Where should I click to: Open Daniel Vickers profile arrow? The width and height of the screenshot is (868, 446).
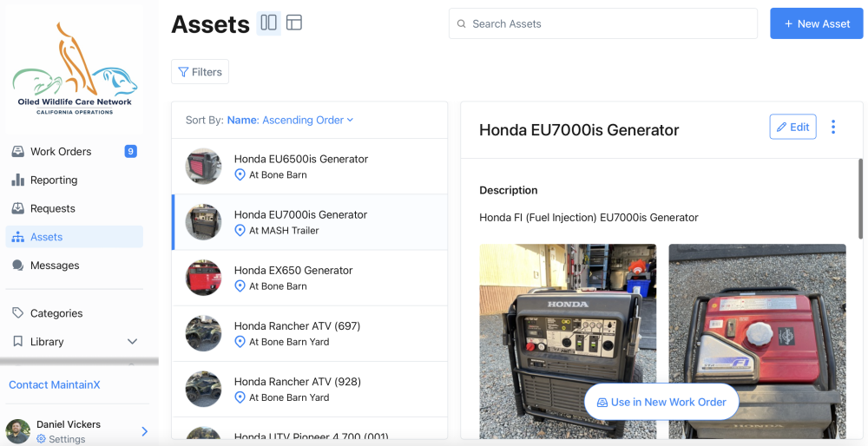[x=144, y=431]
